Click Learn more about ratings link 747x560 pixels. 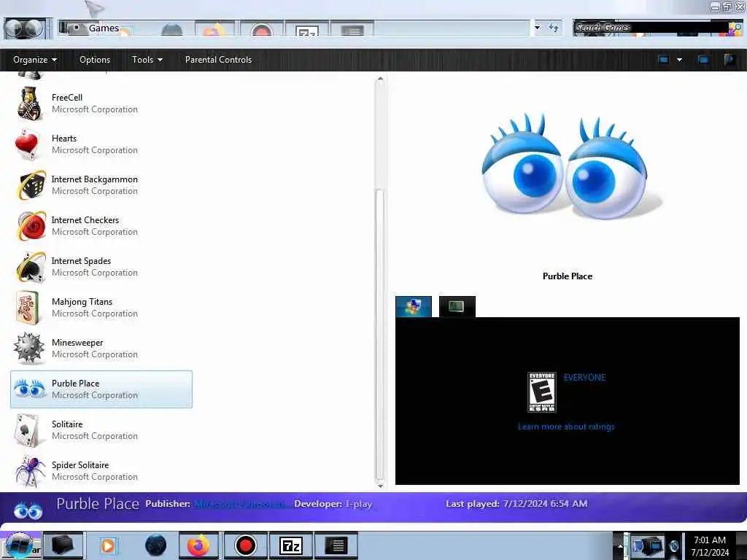566,427
